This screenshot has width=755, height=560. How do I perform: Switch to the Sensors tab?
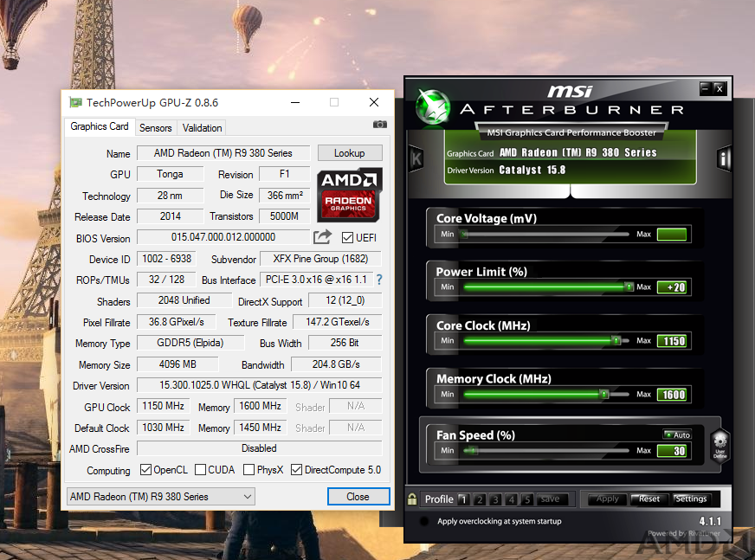tap(156, 127)
